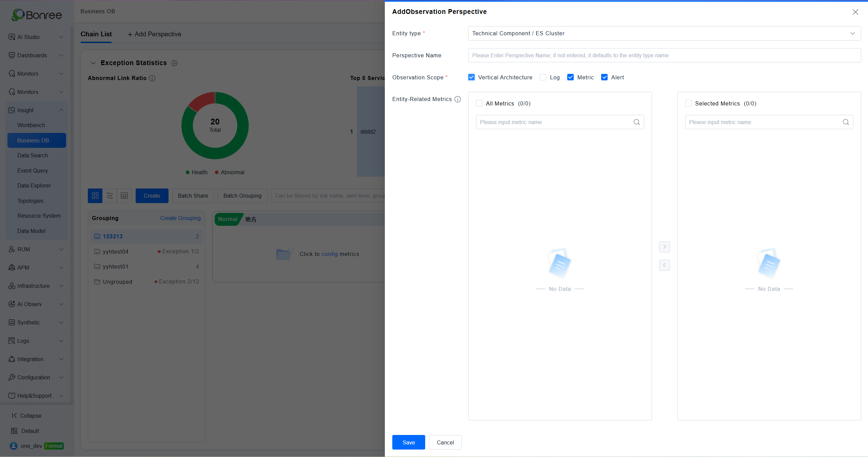
Task: Click the Bonree logo
Action: [x=37, y=15]
